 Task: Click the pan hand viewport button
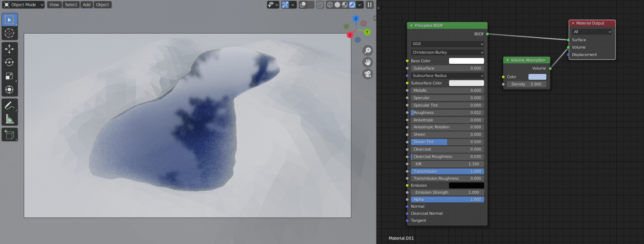[x=368, y=62]
